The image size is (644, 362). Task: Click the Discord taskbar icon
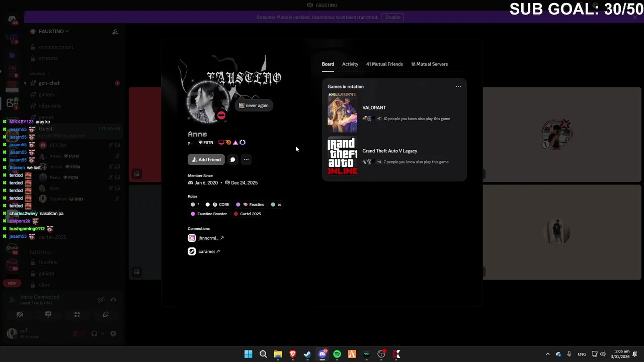(323, 354)
